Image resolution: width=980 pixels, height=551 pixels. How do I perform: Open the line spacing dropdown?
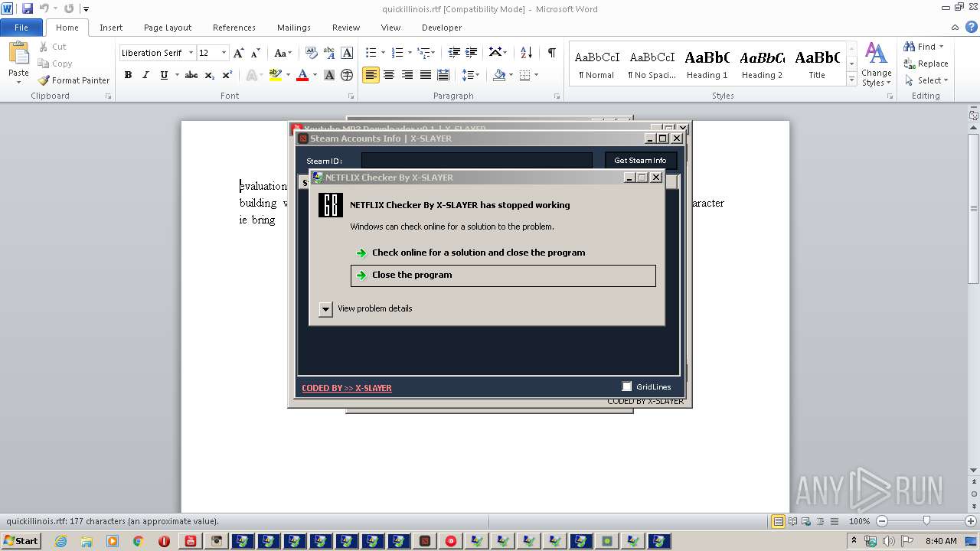(x=471, y=75)
